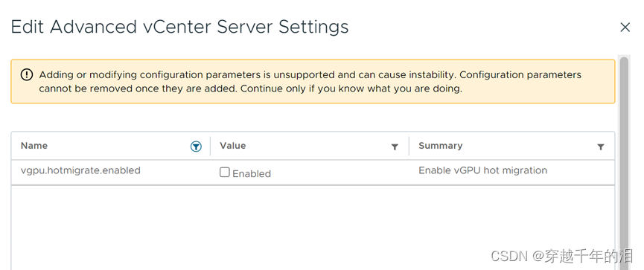Click the dialog's vertical scrollbar thumb
644x270 pixels.
click(625, 164)
